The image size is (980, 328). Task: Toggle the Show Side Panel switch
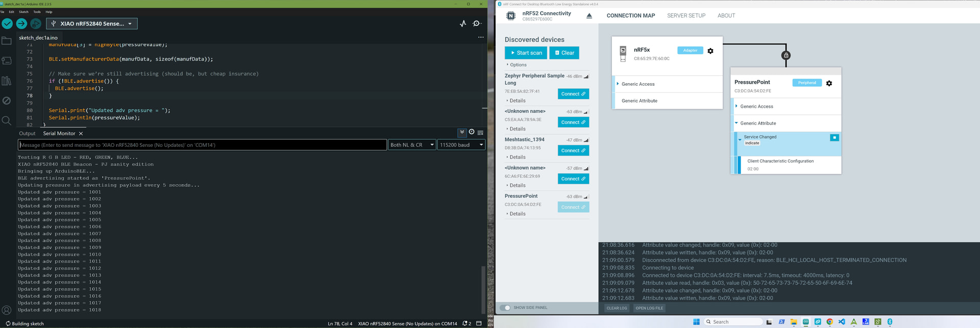coord(505,308)
